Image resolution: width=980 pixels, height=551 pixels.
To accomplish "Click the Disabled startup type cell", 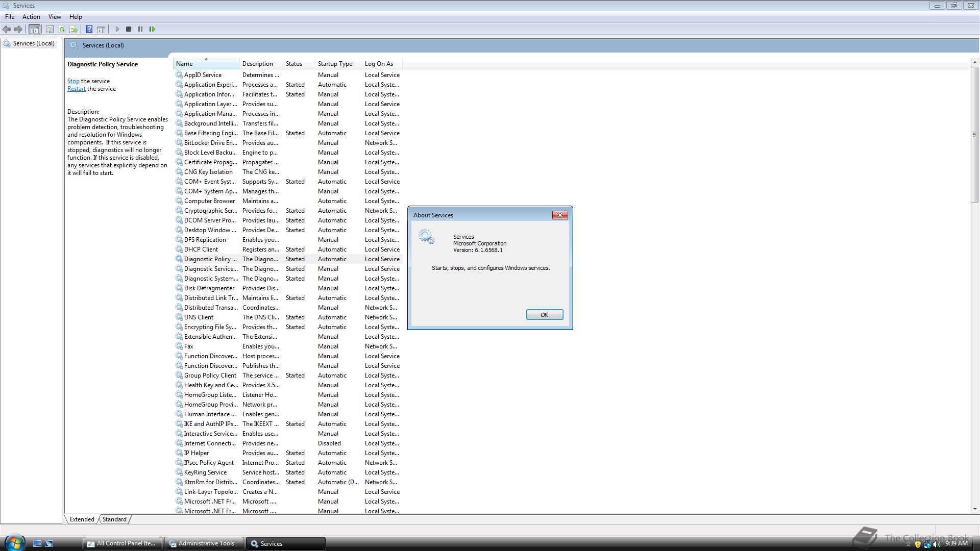I will (x=329, y=443).
